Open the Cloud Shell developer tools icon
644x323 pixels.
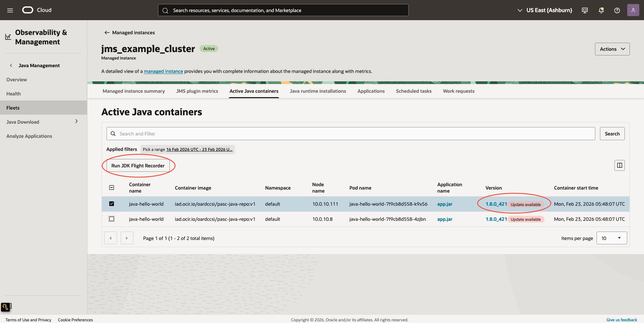585,10
